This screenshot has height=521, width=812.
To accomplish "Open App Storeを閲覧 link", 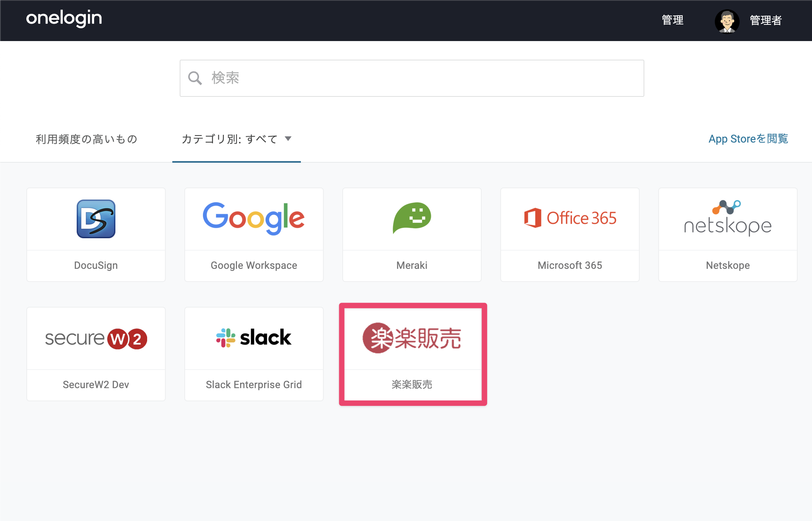I will (748, 139).
